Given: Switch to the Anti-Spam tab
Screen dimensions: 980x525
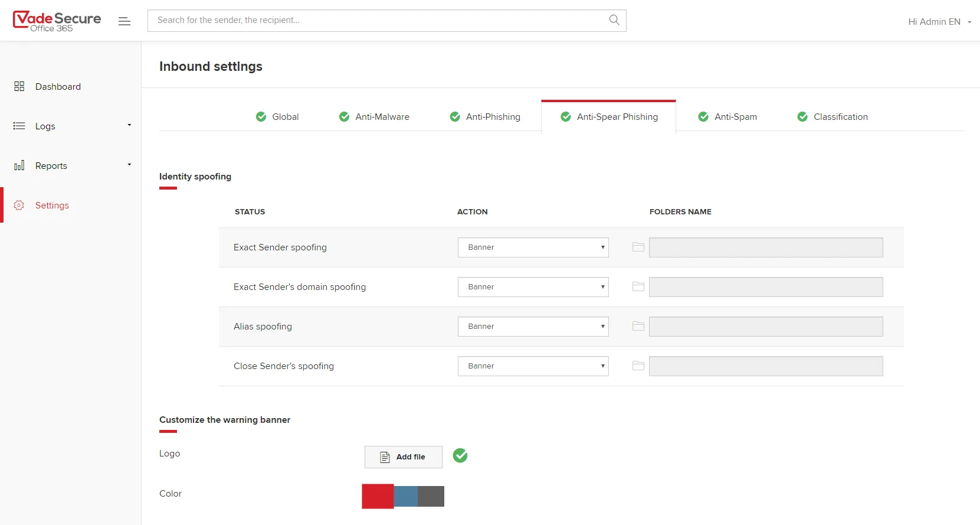Looking at the screenshot, I should pos(727,116).
